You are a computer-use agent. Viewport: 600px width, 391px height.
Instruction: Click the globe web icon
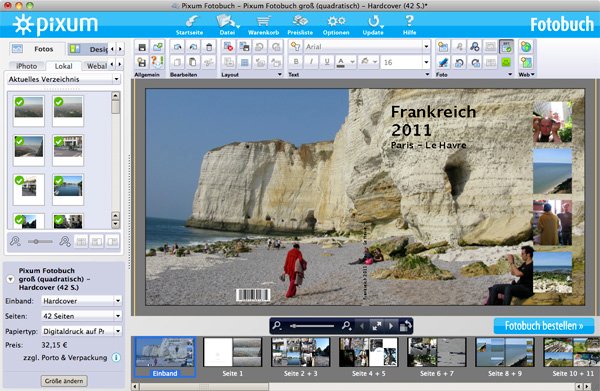pyautogui.click(x=526, y=47)
